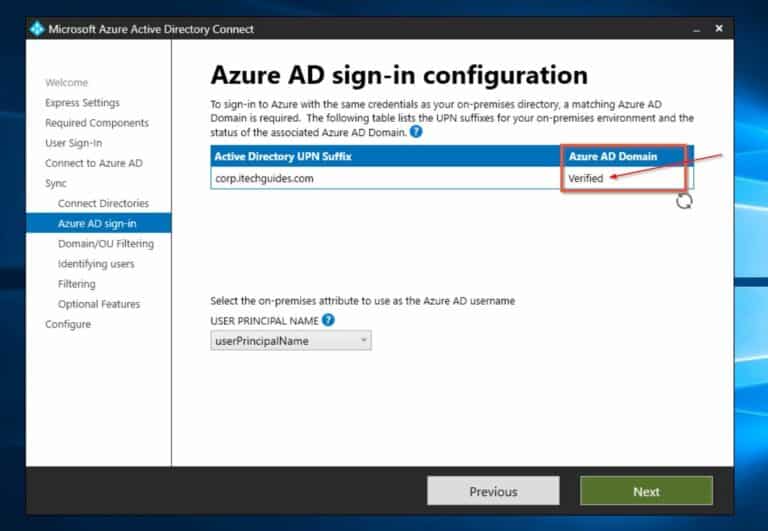Click the Azure AD sign-in configuration heading

(x=399, y=75)
